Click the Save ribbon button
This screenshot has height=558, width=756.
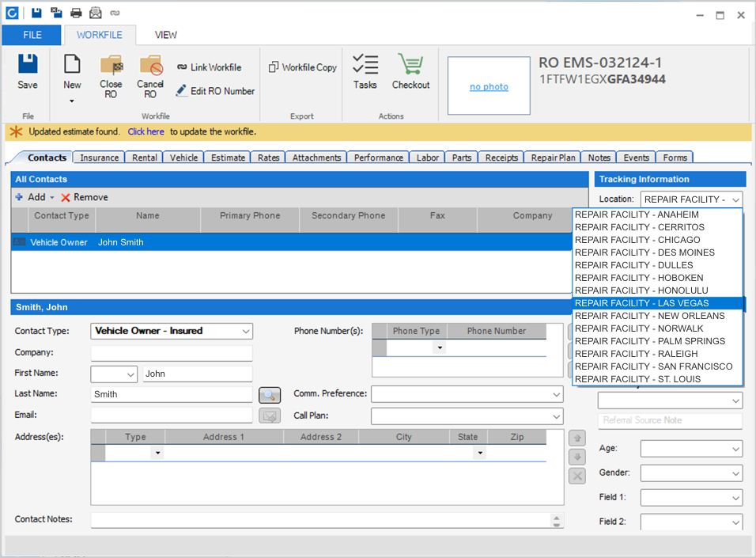click(x=28, y=71)
